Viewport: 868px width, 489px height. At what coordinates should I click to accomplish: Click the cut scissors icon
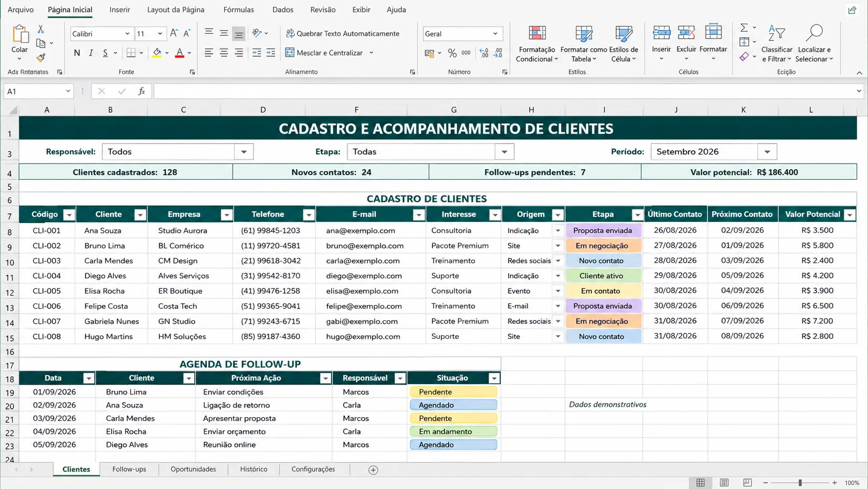pyautogui.click(x=40, y=29)
